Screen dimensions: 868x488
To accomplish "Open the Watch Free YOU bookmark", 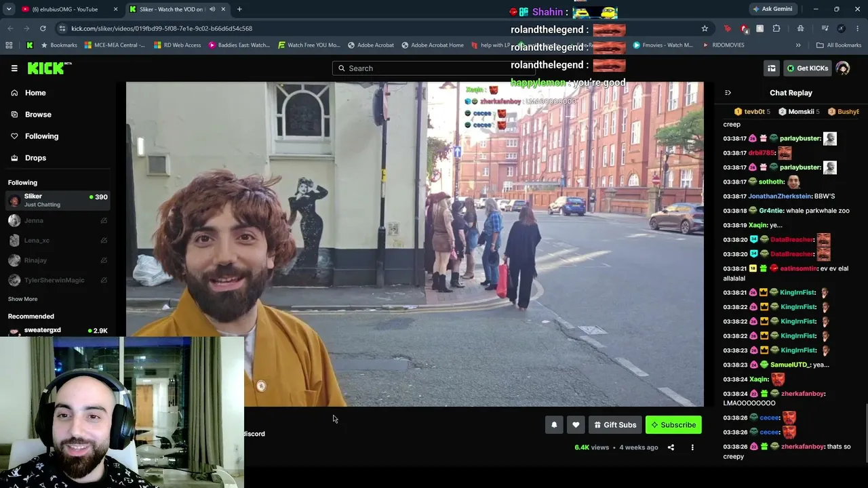I will pyautogui.click(x=309, y=45).
